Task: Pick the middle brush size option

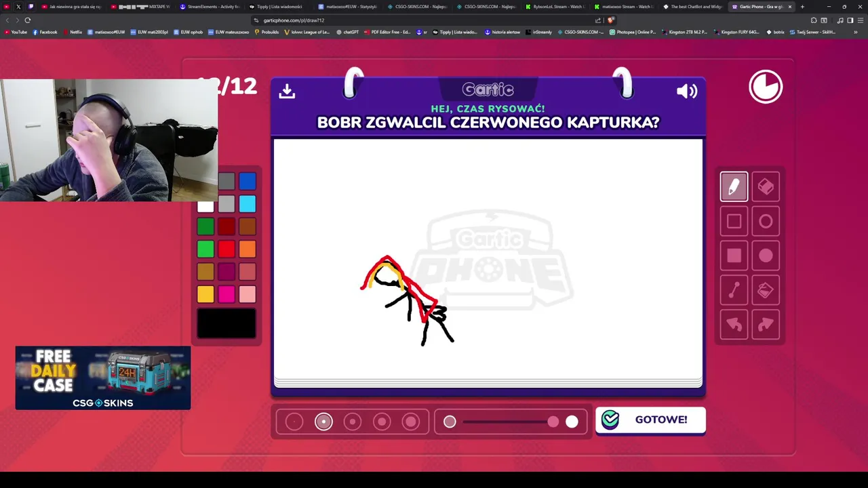Action: [x=353, y=422]
